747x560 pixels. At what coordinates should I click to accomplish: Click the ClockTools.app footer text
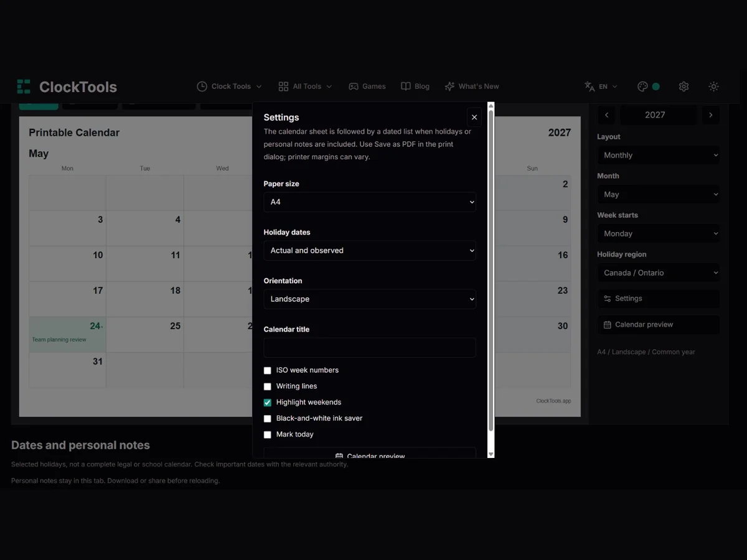(553, 401)
